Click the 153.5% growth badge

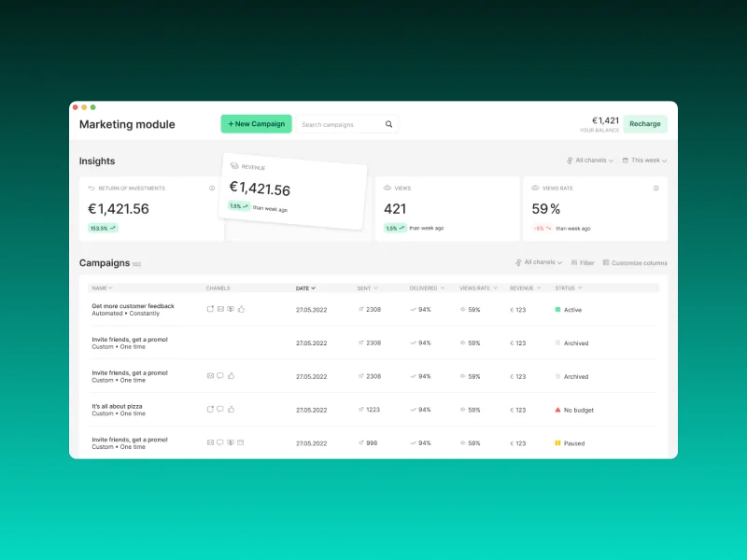coord(103,228)
